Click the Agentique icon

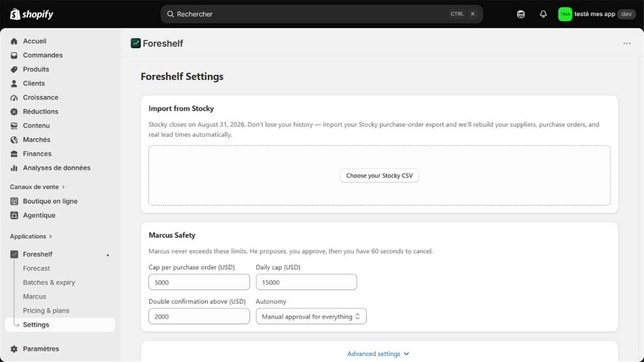(x=14, y=215)
